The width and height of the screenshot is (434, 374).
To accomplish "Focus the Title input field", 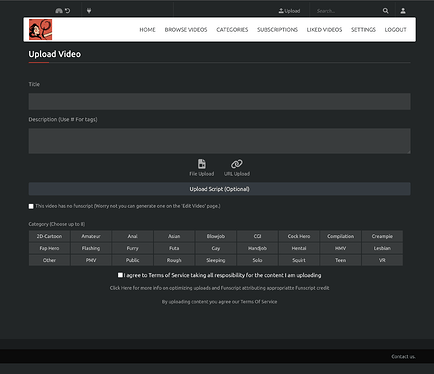I will tap(219, 101).
